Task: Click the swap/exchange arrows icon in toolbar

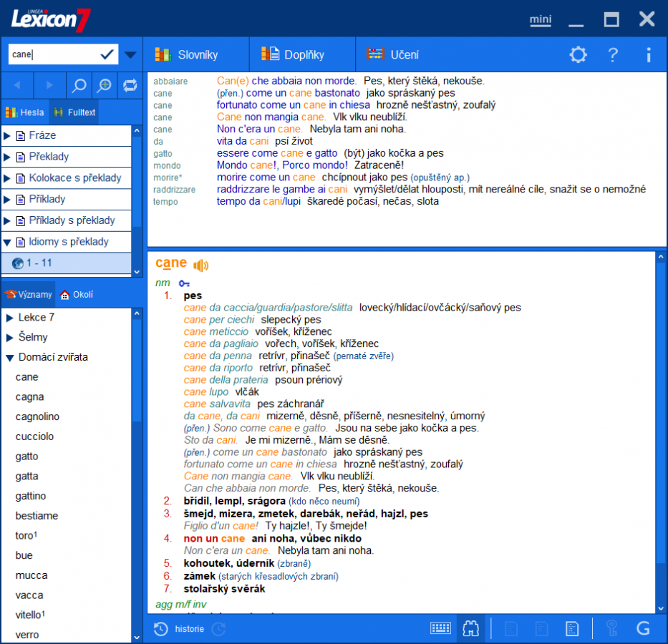Action: click(130, 84)
